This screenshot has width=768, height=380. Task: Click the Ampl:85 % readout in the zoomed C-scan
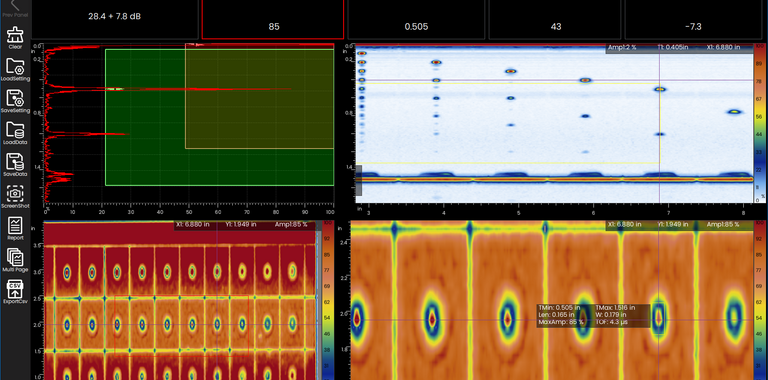click(723, 225)
